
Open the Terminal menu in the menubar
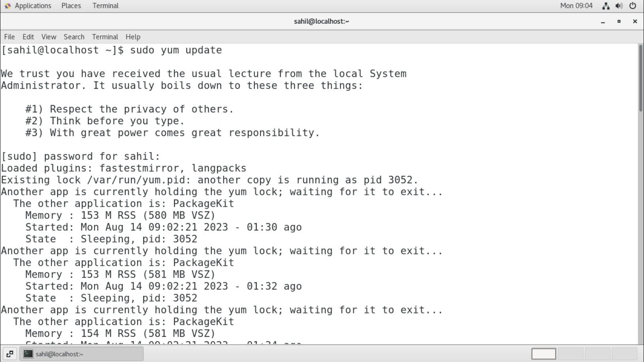pyautogui.click(x=105, y=37)
